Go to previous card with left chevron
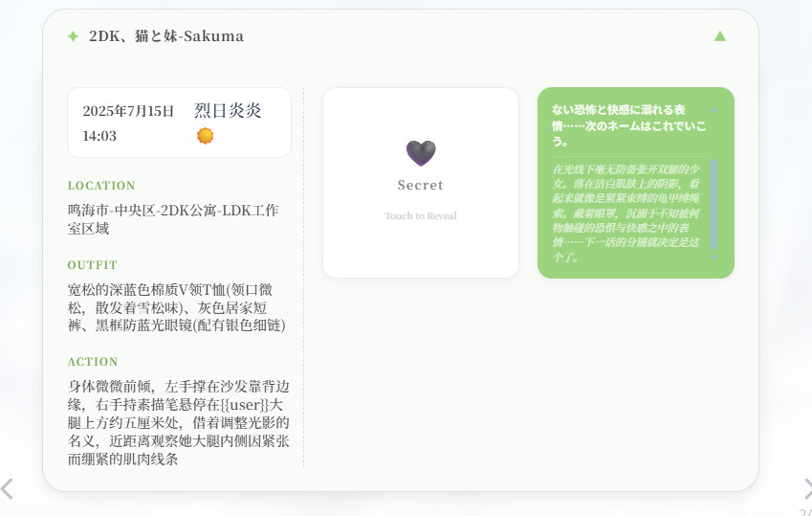 [x=7, y=489]
